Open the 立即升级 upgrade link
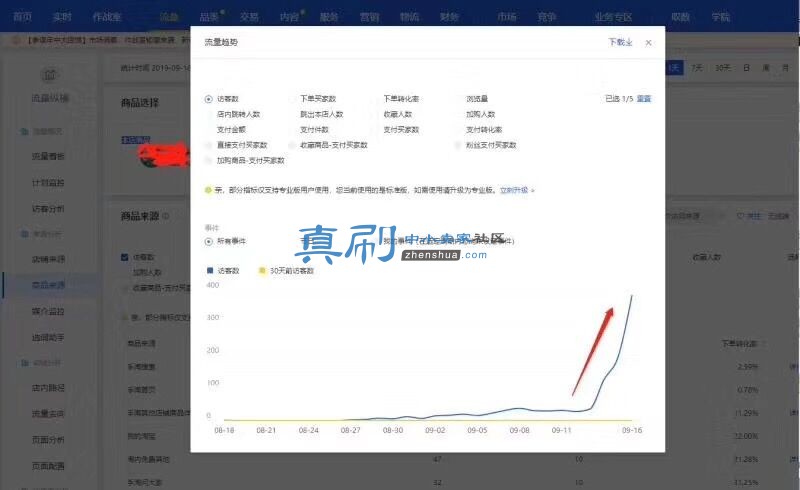Image resolution: width=800 pixels, height=490 pixels. pos(514,190)
